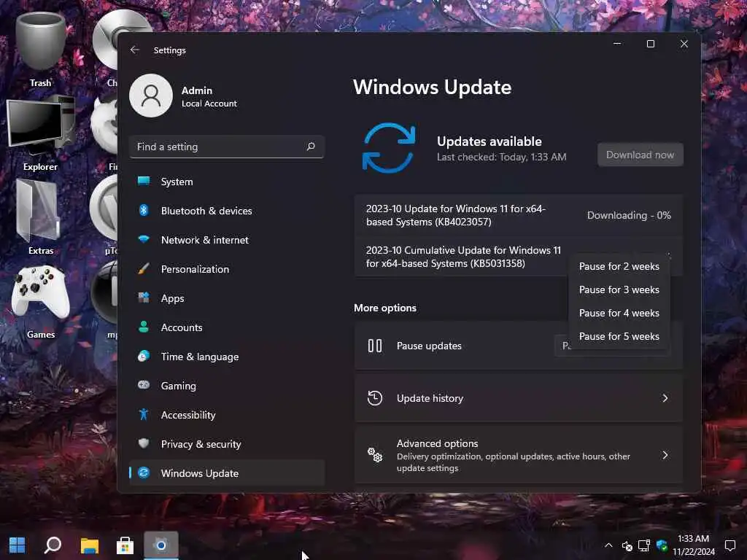
Task: Choose Pause for 5 weeks
Action: 619,337
